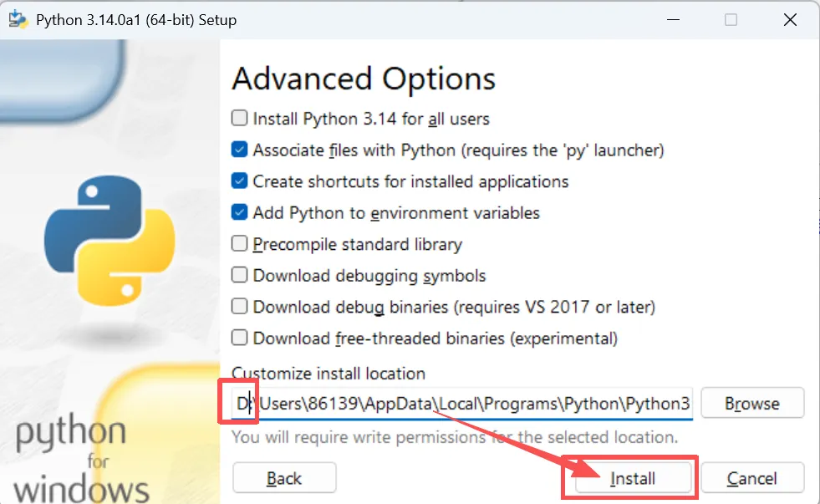Enable Install Python 3.14 for all users
This screenshot has width=820, height=504.
pos(239,118)
